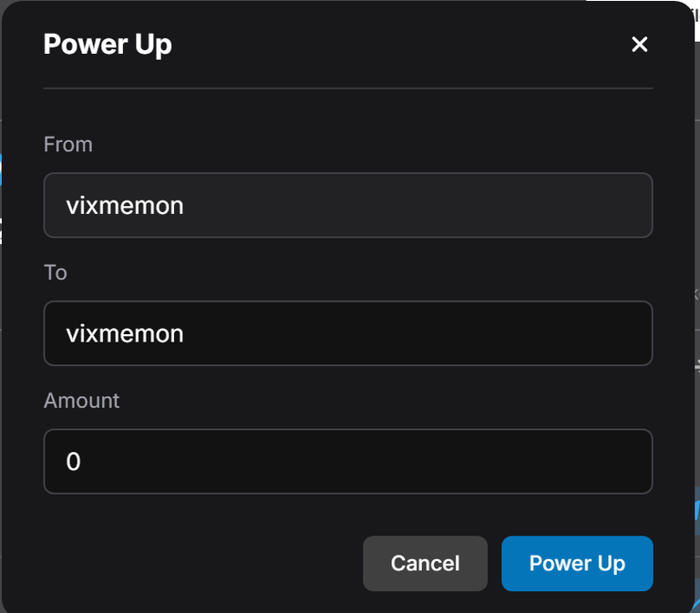Click empty dialog area left of Cancel

click(201, 563)
